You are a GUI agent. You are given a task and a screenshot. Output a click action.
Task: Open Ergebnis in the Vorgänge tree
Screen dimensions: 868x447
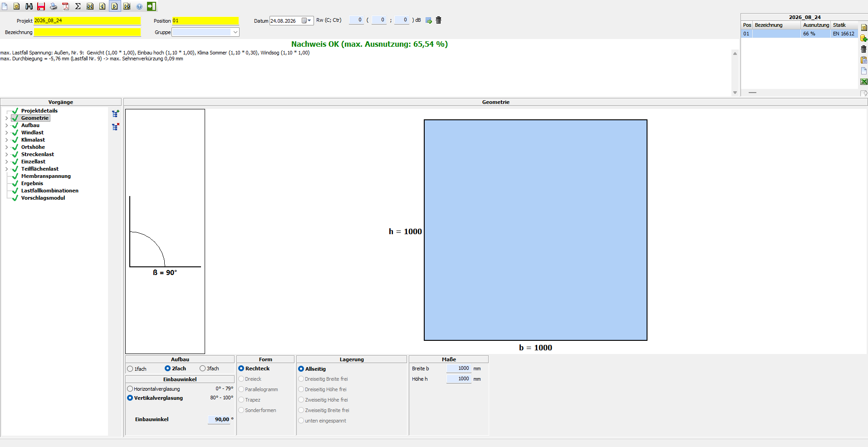tap(32, 183)
